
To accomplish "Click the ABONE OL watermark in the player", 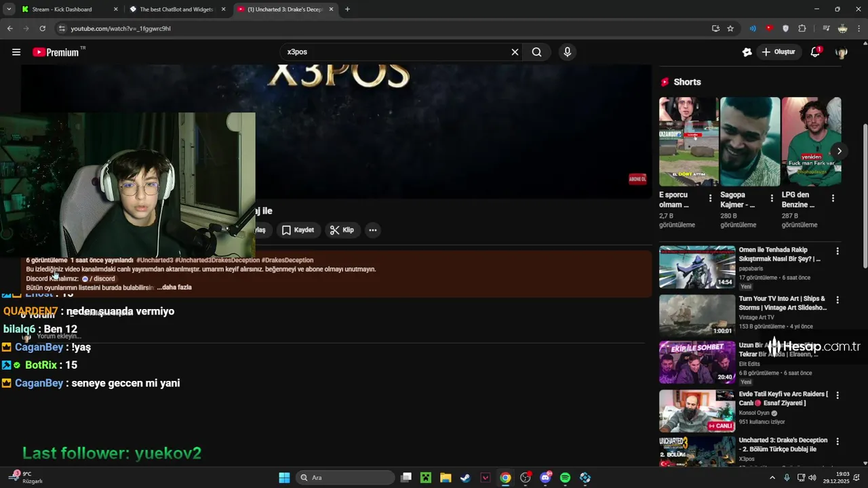I will [637, 179].
